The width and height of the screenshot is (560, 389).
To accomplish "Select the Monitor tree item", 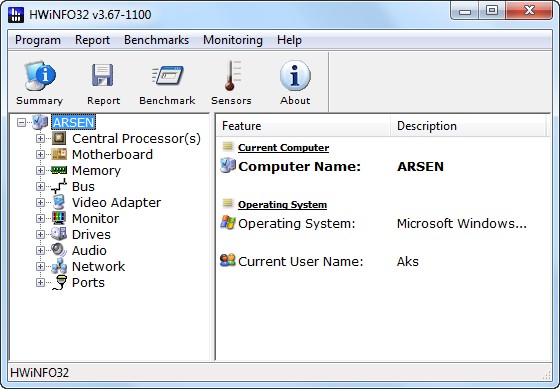I will click(x=95, y=218).
